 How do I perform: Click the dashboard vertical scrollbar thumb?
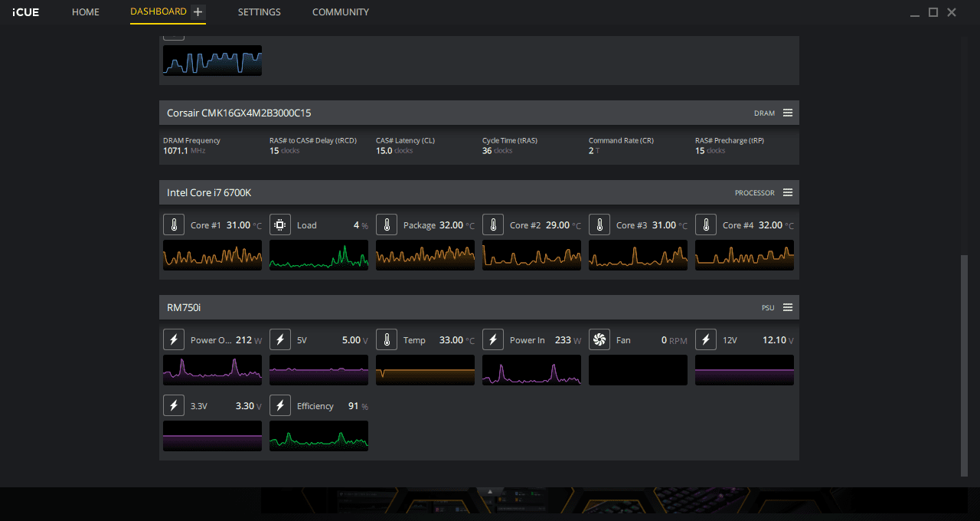(964, 366)
